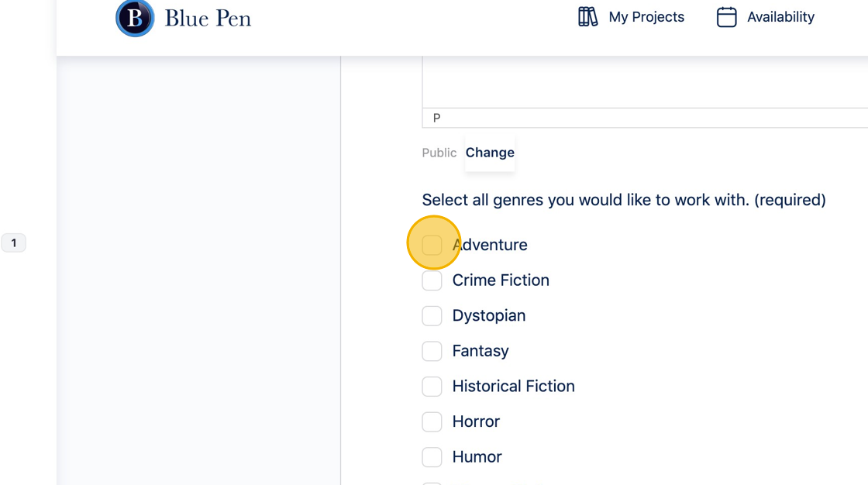The height and width of the screenshot is (485, 868).
Task: Toggle the Historical Fiction checkbox
Action: 432,387
